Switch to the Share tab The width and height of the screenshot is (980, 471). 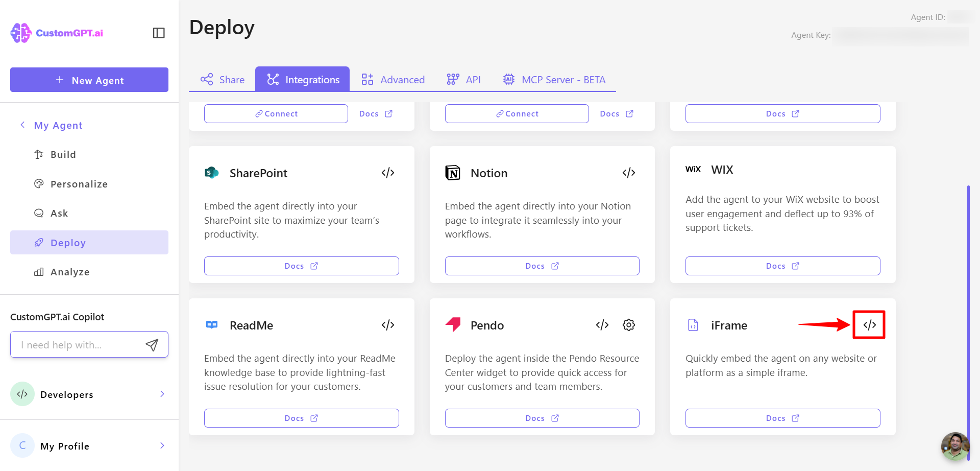click(222, 79)
